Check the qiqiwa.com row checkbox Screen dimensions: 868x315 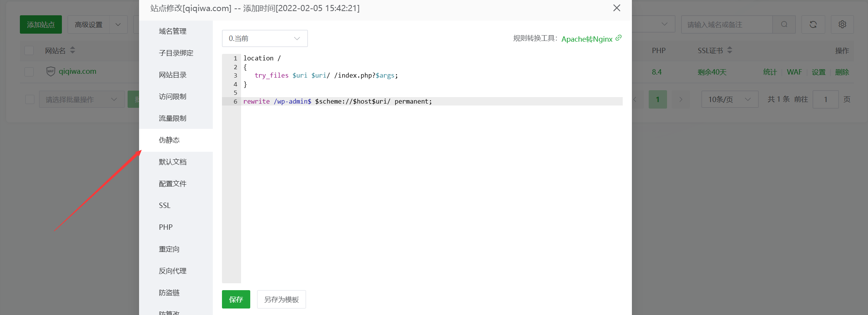(x=29, y=72)
